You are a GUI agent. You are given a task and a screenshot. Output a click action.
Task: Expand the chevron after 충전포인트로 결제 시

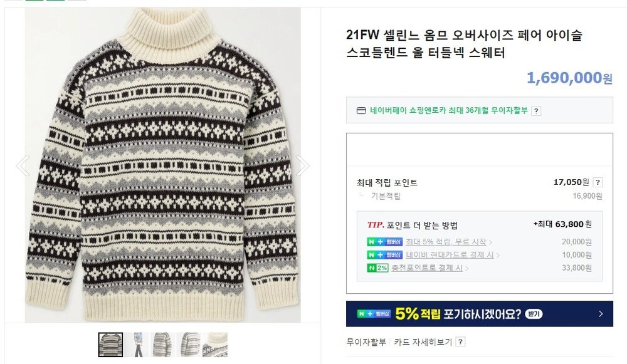pos(467,268)
